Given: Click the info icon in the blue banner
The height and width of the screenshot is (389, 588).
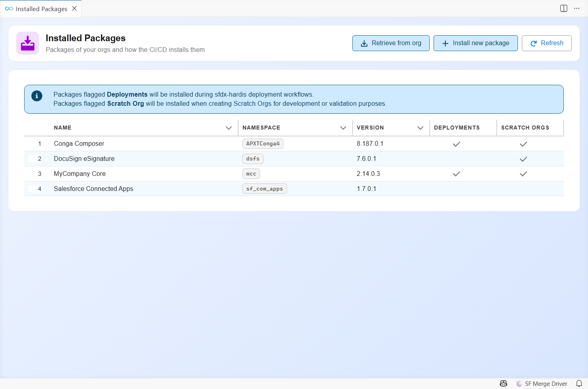Looking at the screenshot, I should tap(37, 95).
